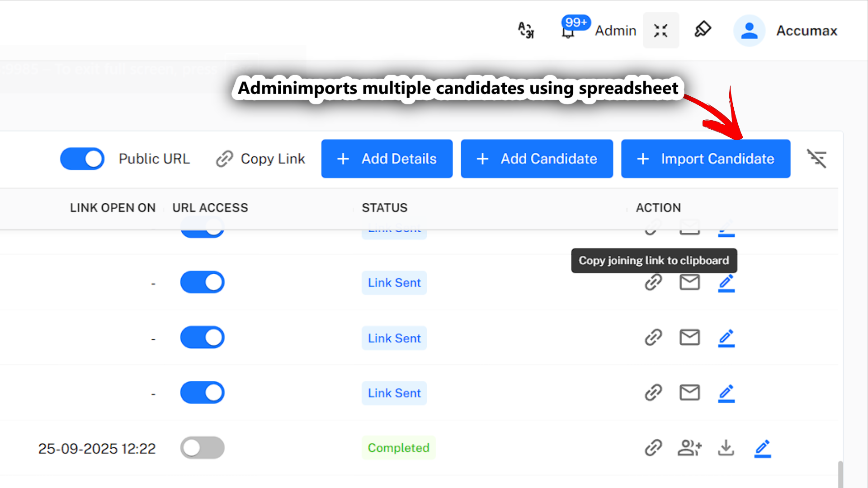Exit full screen via the collapse icon
The image size is (868, 488).
coord(661,30)
